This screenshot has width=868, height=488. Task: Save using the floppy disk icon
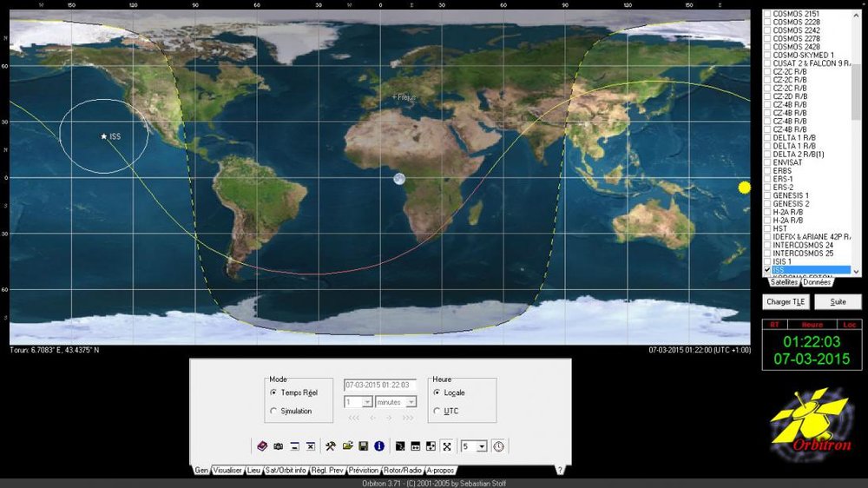coord(363,446)
